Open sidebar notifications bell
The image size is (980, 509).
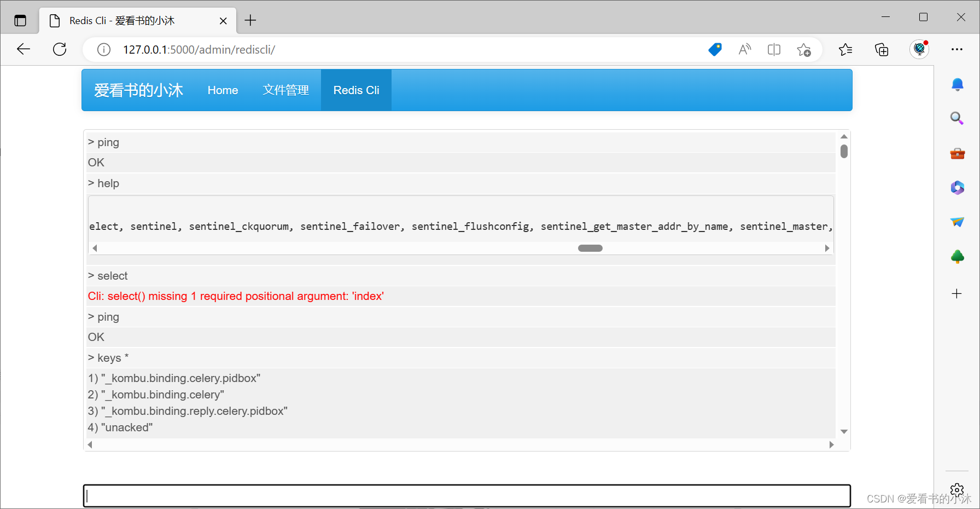tap(957, 84)
